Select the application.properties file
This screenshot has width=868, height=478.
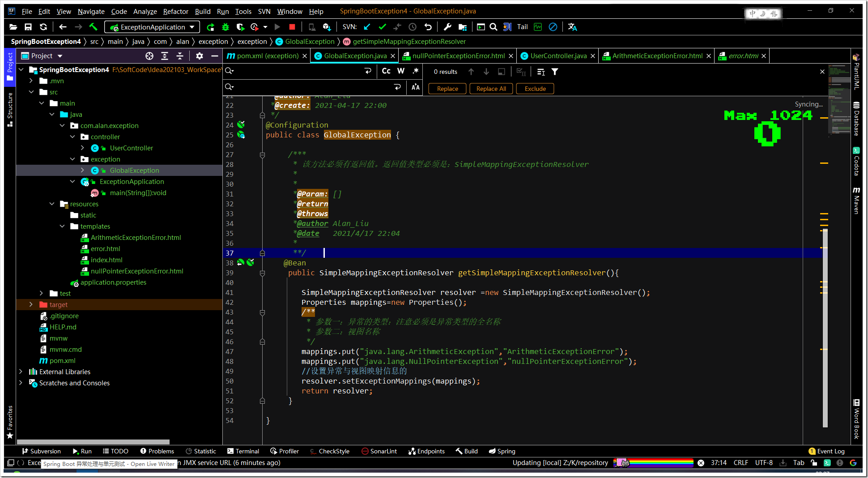[113, 282]
